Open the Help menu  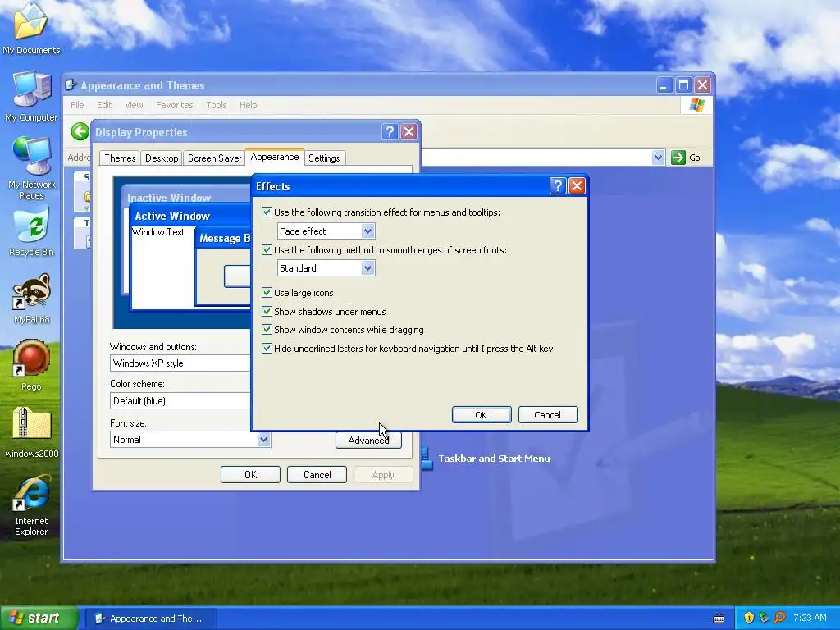point(248,105)
